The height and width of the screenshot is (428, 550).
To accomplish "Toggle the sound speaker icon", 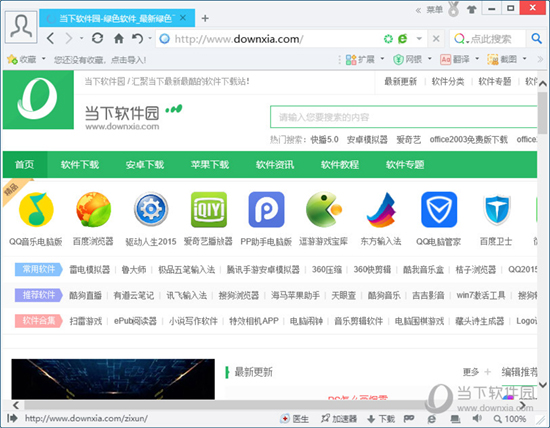I will (476, 418).
